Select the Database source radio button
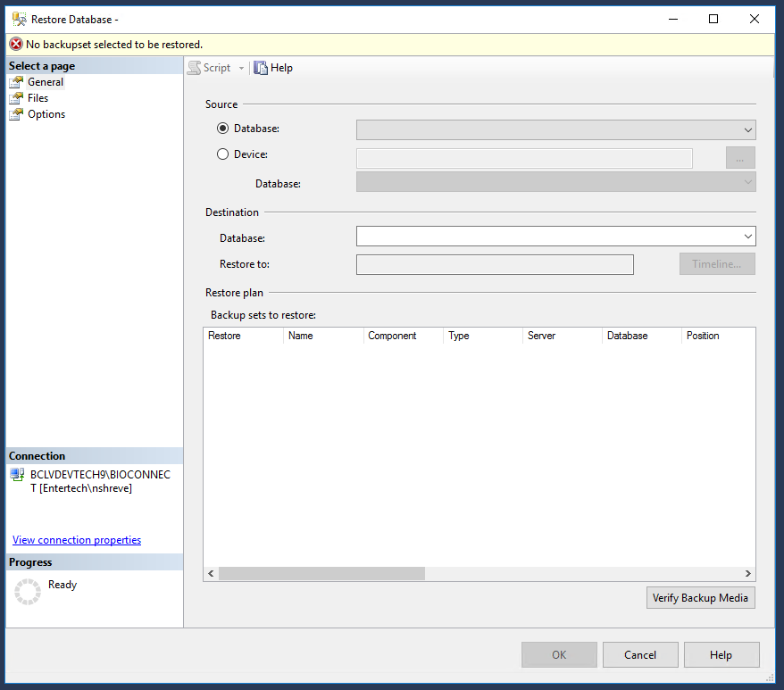This screenshot has width=784, height=690. click(222, 128)
